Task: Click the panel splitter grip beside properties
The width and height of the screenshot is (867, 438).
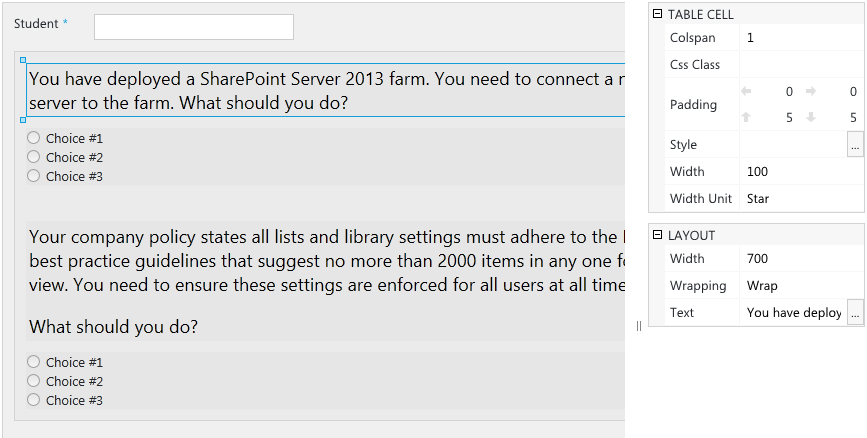Action: (x=639, y=326)
